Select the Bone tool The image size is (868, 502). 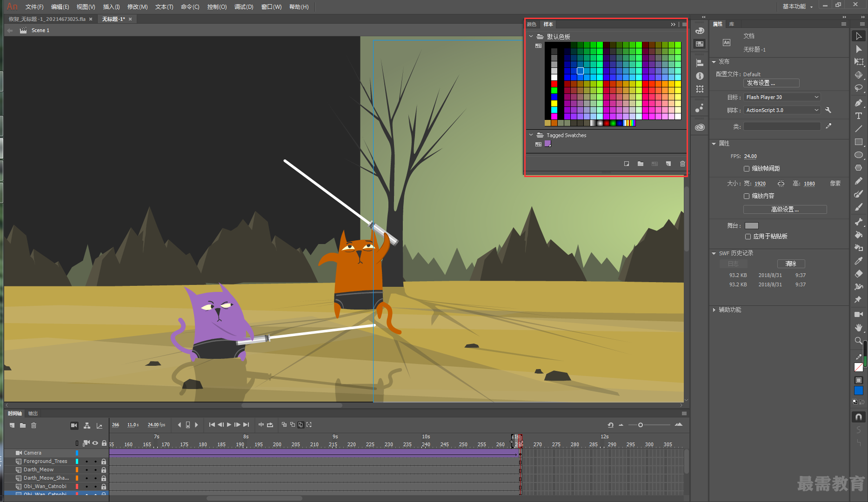[x=859, y=222]
